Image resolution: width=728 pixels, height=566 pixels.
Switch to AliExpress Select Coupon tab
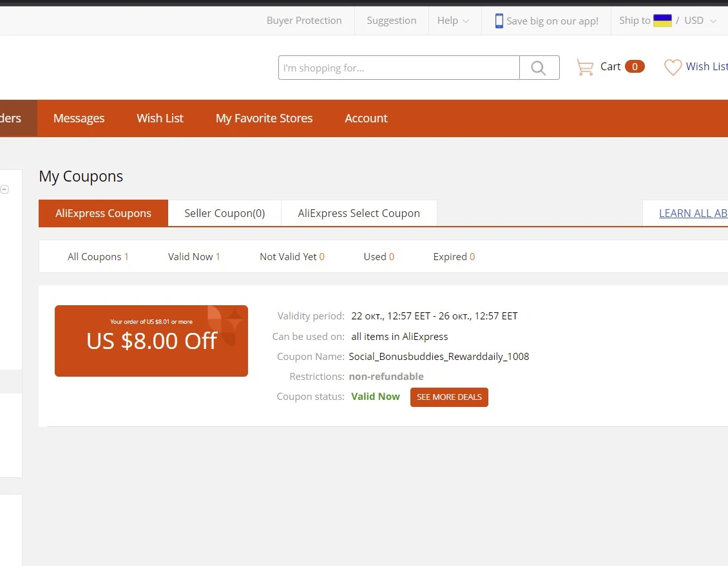point(359,213)
